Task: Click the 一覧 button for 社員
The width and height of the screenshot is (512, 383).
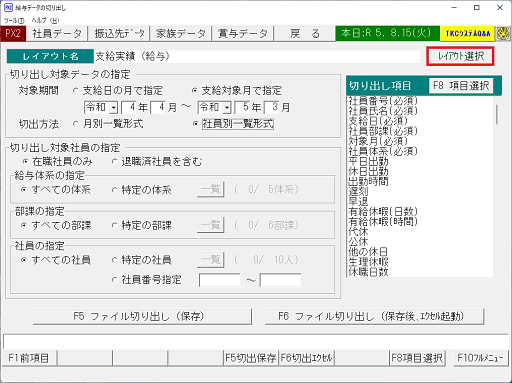Action: (211, 260)
